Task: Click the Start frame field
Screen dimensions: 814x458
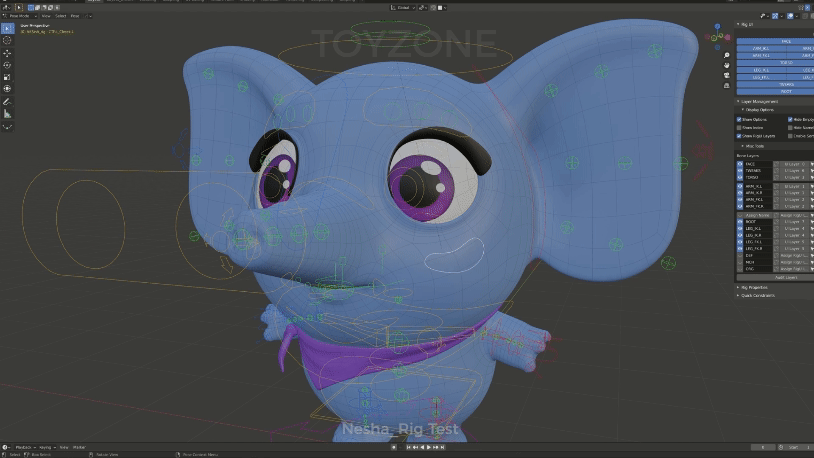Action: [799, 447]
